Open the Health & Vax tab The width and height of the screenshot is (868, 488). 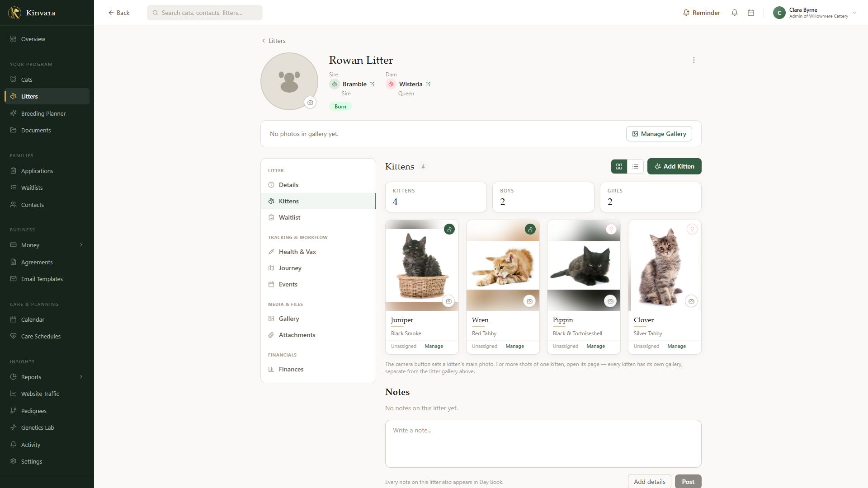point(318,252)
